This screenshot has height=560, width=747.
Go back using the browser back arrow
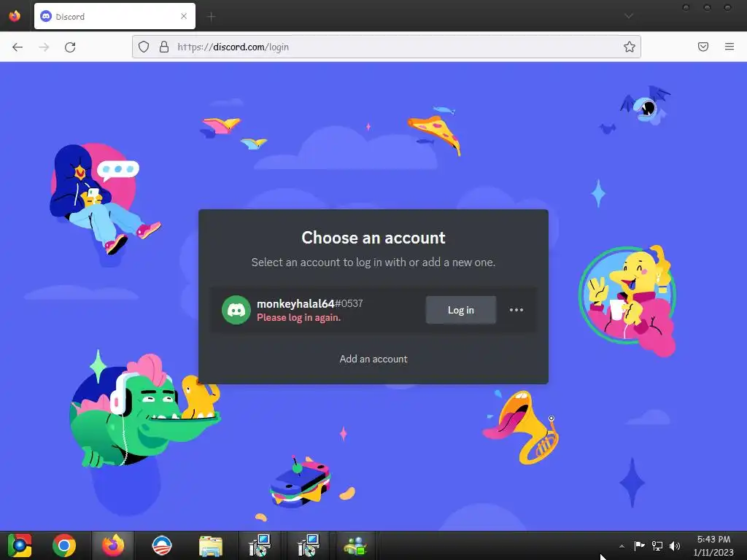(x=18, y=47)
